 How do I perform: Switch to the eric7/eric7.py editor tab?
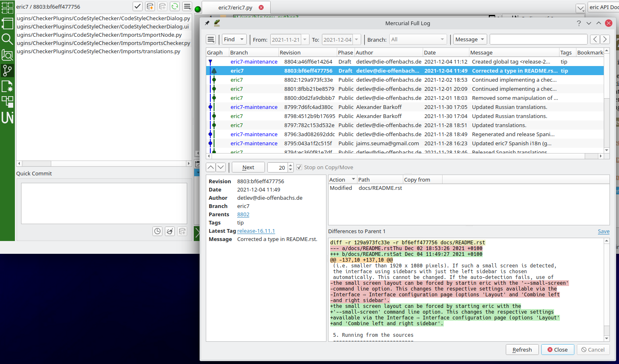click(235, 7)
